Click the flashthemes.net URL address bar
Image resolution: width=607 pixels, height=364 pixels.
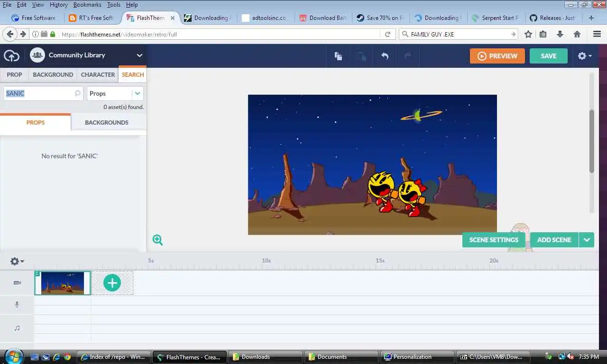tap(218, 34)
